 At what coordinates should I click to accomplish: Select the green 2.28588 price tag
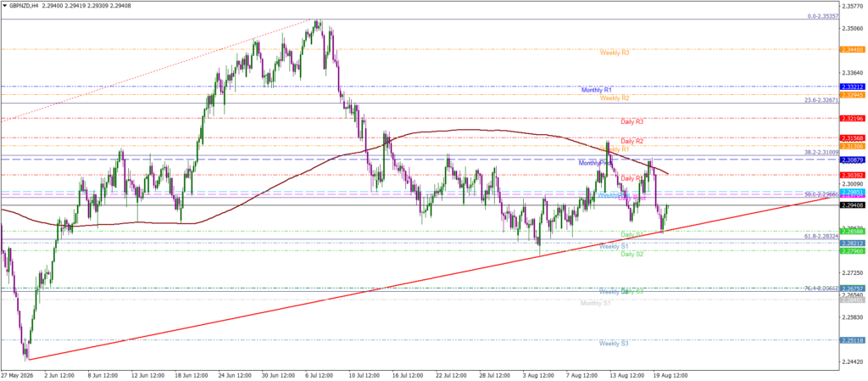(x=853, y=232)
